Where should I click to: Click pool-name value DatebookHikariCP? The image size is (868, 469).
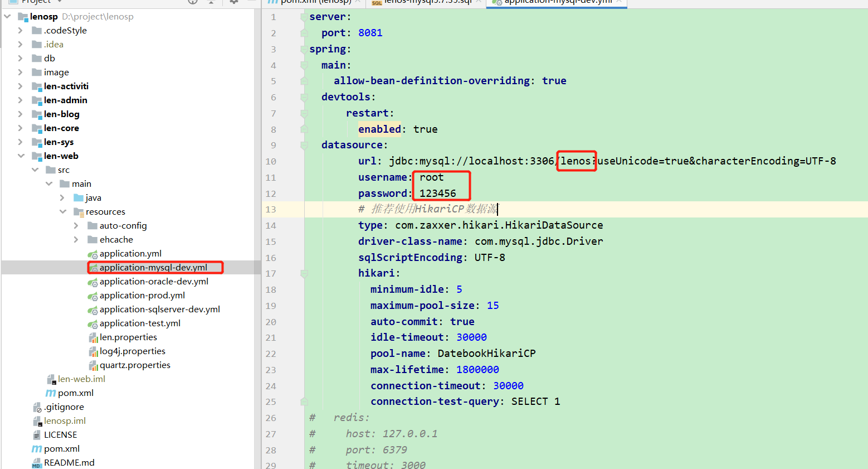click(x=487, y=354)
